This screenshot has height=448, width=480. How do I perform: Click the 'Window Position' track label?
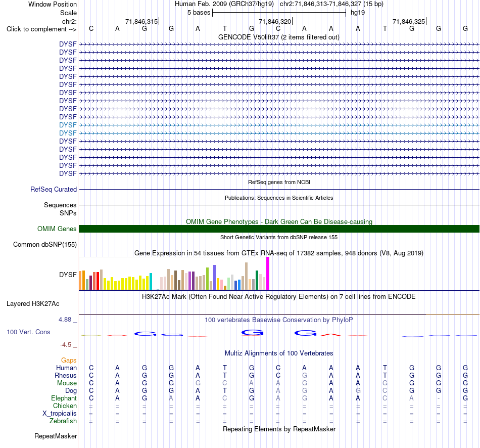(x=53, y=4)
